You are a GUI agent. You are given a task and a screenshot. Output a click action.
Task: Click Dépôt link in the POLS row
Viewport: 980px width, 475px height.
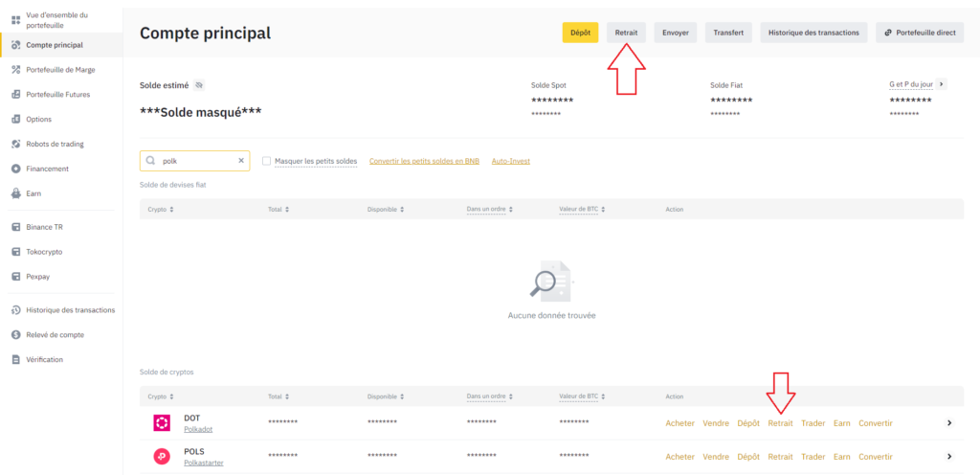[x=748, y=457]
